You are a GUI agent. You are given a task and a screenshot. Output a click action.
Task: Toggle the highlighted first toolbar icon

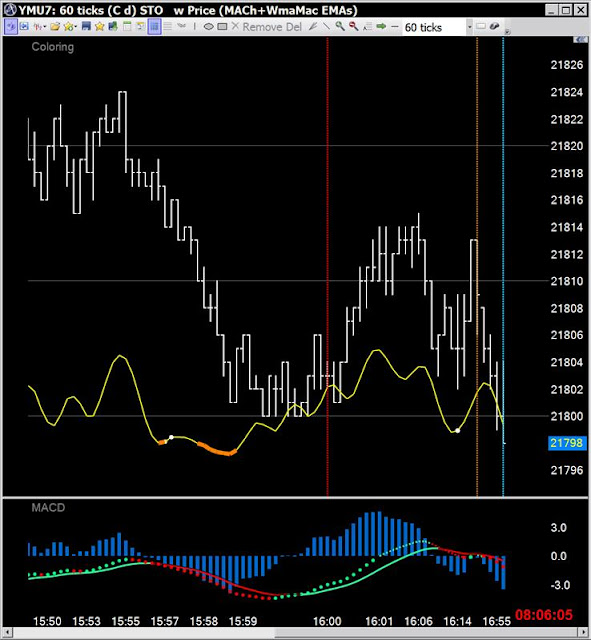(x=10, y=27)
